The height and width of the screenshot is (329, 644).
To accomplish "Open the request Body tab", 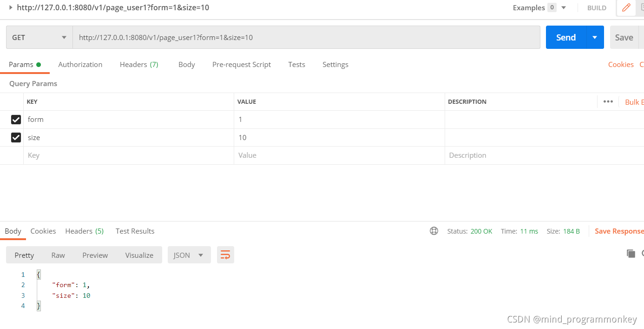I will tap(187, 65).
